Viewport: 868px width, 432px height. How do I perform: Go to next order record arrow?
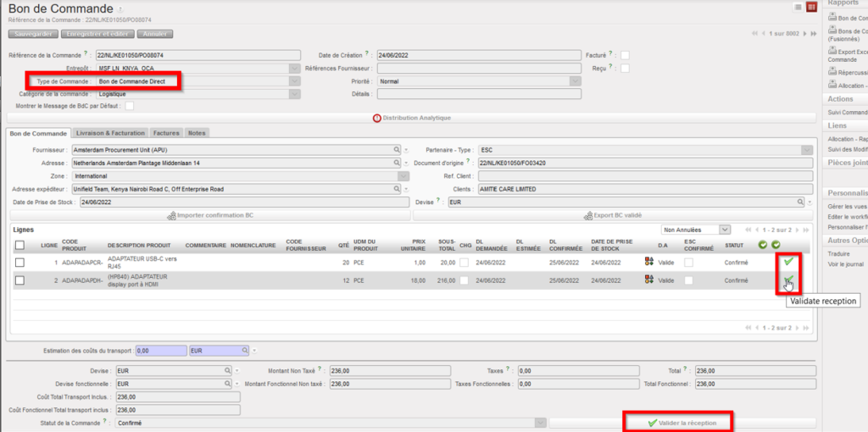point(804,34)
